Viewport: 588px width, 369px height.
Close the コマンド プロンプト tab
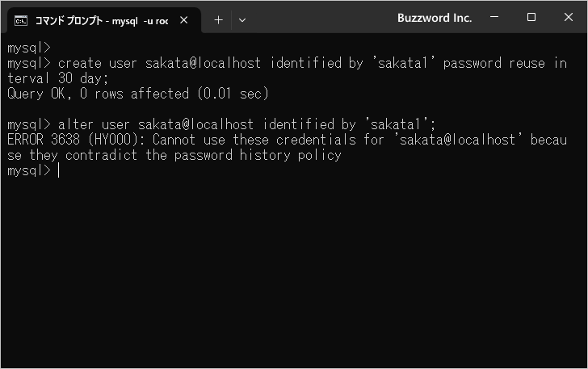[x=186, y=20]
